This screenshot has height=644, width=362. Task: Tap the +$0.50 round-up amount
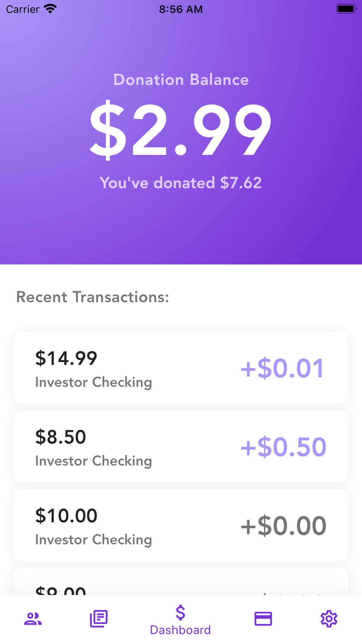point(283,447)
